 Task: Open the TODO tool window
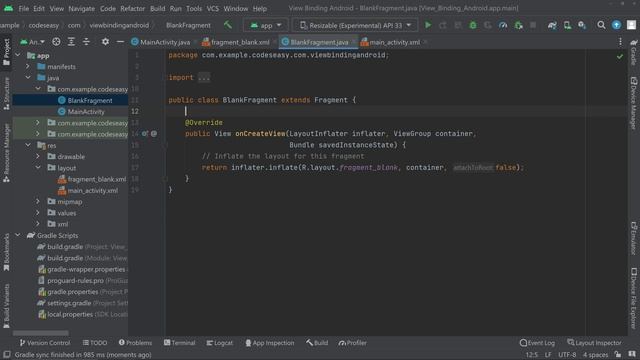pyautogui.click(x=95, y=343)
